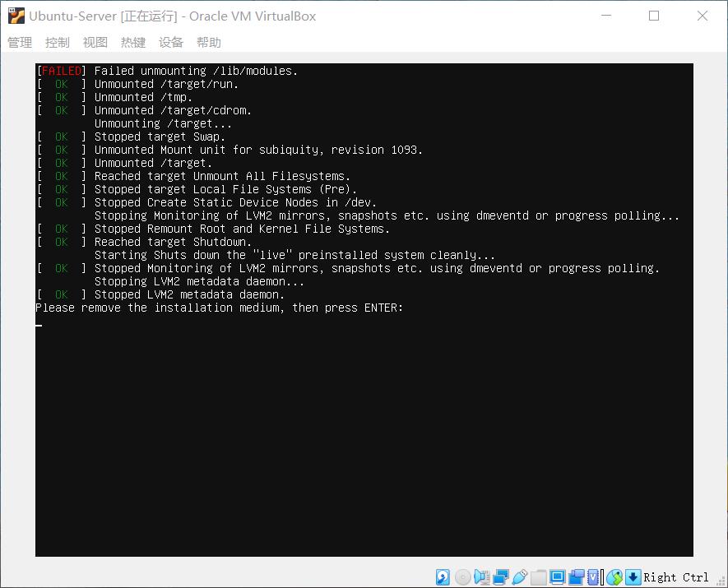This screenshot has width=728, height=588.
Task: Open the USB devices status icon
Action: click(521, 577)
